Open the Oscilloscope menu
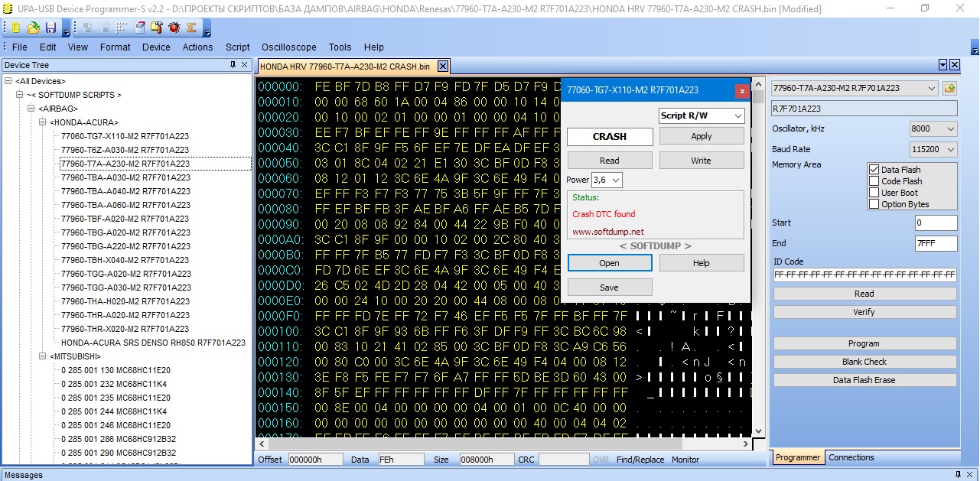 (x=288, y=47)
